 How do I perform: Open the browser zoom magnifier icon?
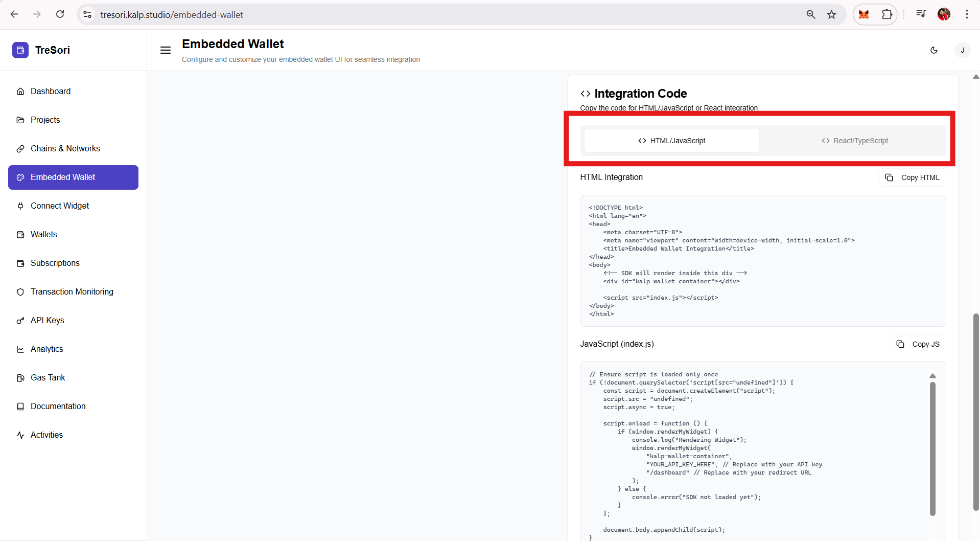[x=811, y=14]
